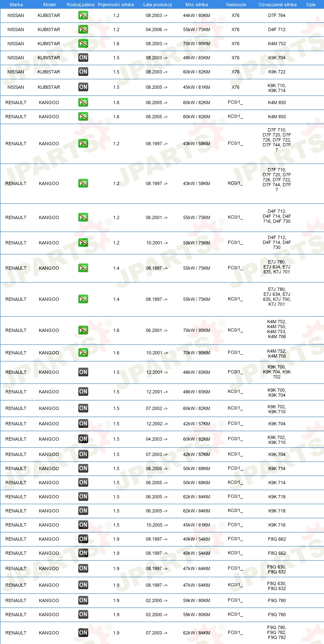Select the production date 04.2006 ->
This screenshot has width=324, height=644.
click(x=157, y=29)
